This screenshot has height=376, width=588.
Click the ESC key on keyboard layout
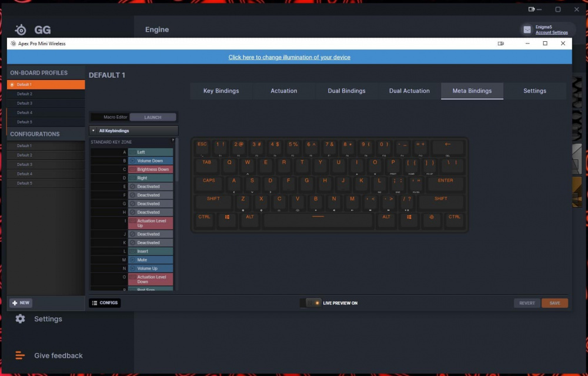202,147
